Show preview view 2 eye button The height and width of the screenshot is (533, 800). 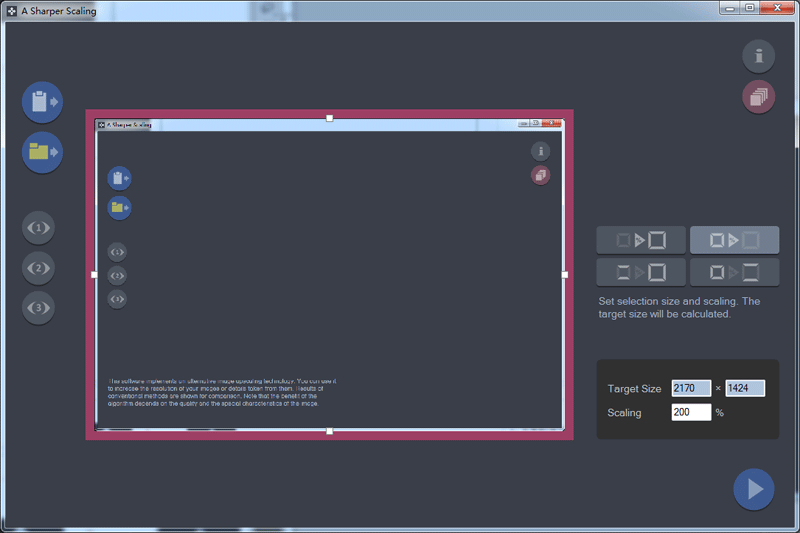pyautogui.click(x=38, y=268)
